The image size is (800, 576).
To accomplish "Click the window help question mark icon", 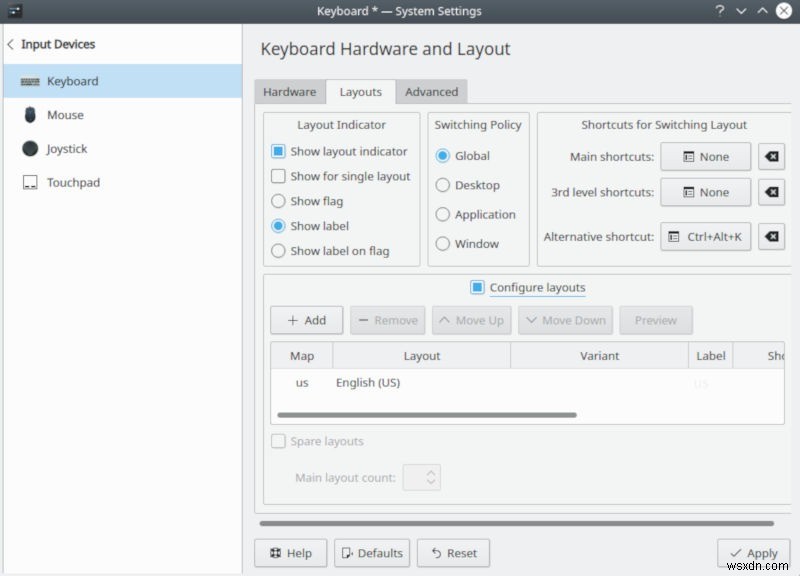I will pyautogui.click(x=719, y=11).
